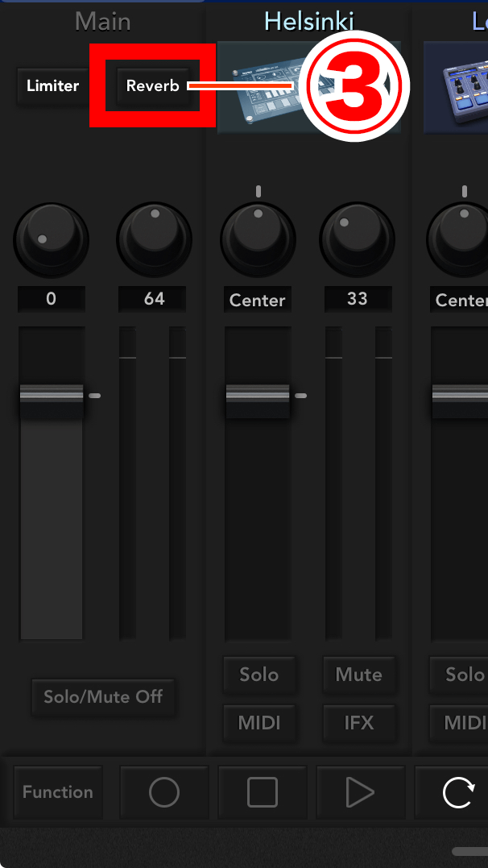Select the Helsinki track name

[308, 21]
